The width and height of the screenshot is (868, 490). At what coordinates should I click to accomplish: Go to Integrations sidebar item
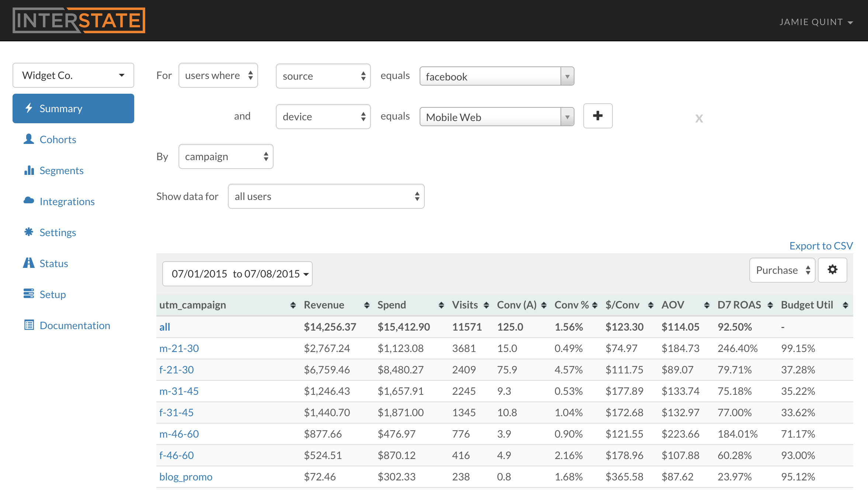[x=67, y=201]
